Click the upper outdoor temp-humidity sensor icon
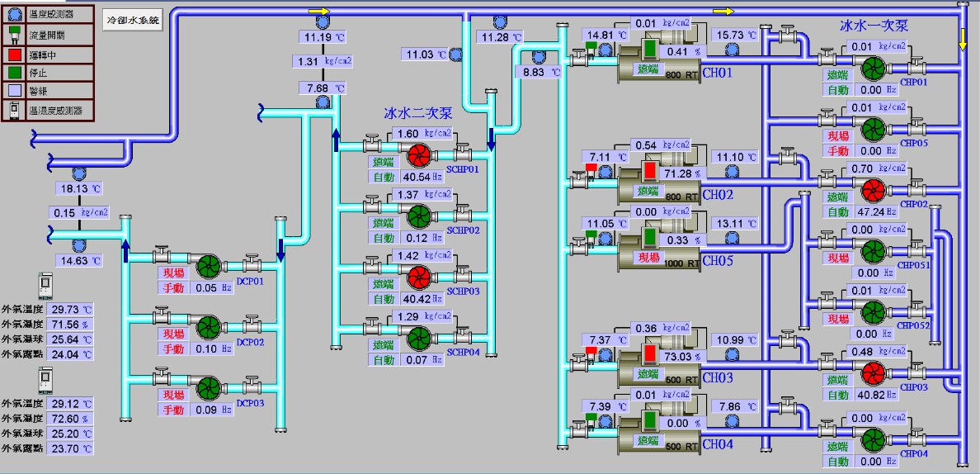This screenshot has width=980, height=474. tap(45, 286)
